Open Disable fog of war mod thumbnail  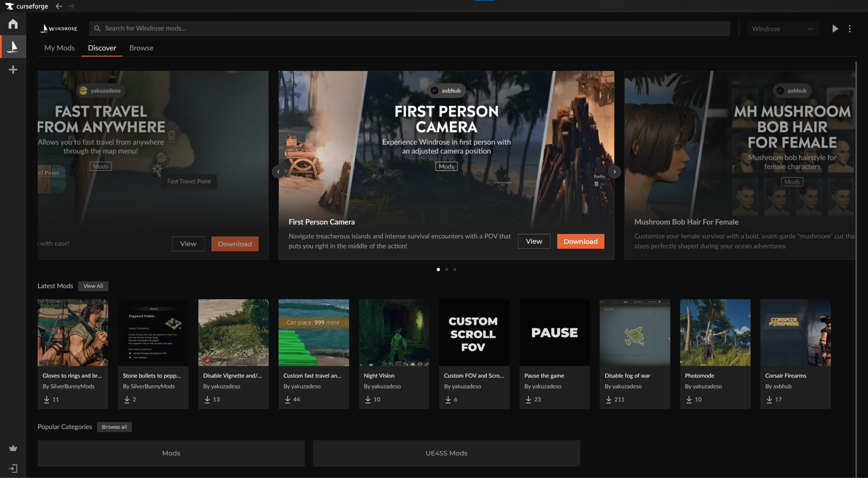click(x=635, y=333)
